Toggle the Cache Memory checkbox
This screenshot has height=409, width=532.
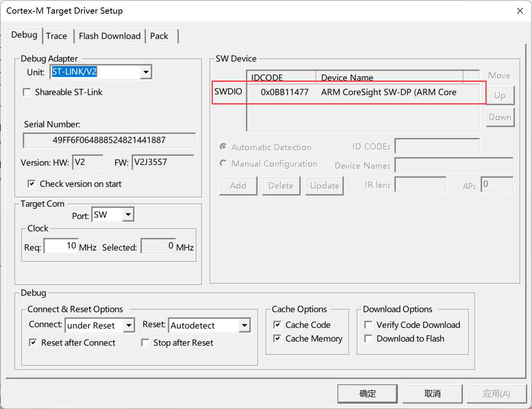pyautogui.click(x=277, y=339)
